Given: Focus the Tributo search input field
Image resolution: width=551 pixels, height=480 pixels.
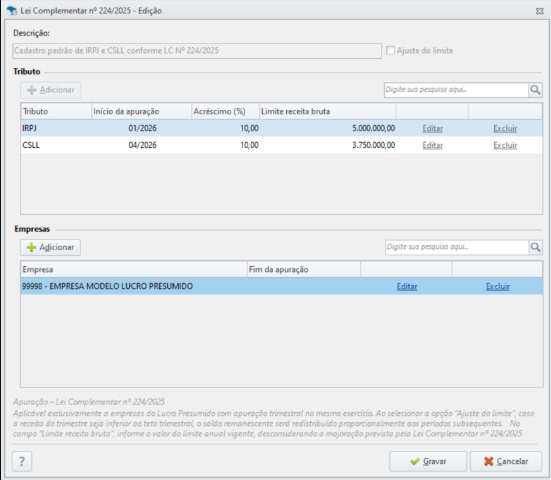Looking at the screenshot, I should point(456,90).
